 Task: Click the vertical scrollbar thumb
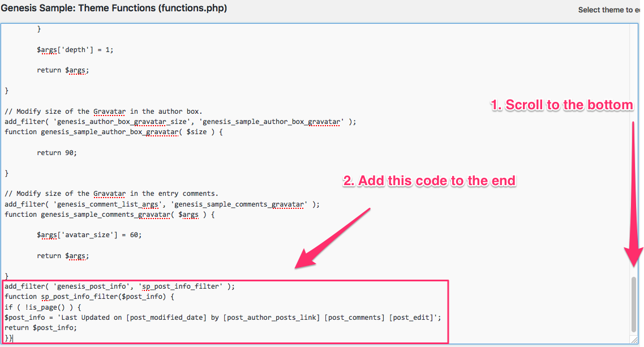pos(634,305)
